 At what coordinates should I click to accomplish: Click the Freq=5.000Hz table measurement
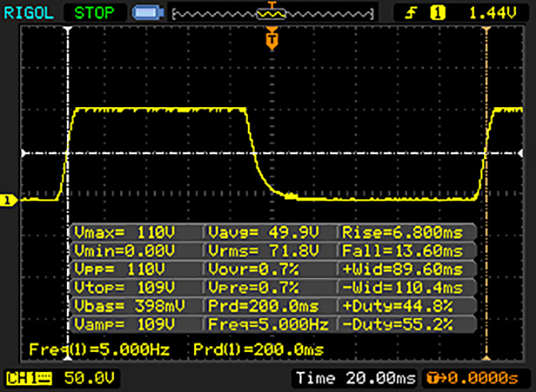[268, 324]
